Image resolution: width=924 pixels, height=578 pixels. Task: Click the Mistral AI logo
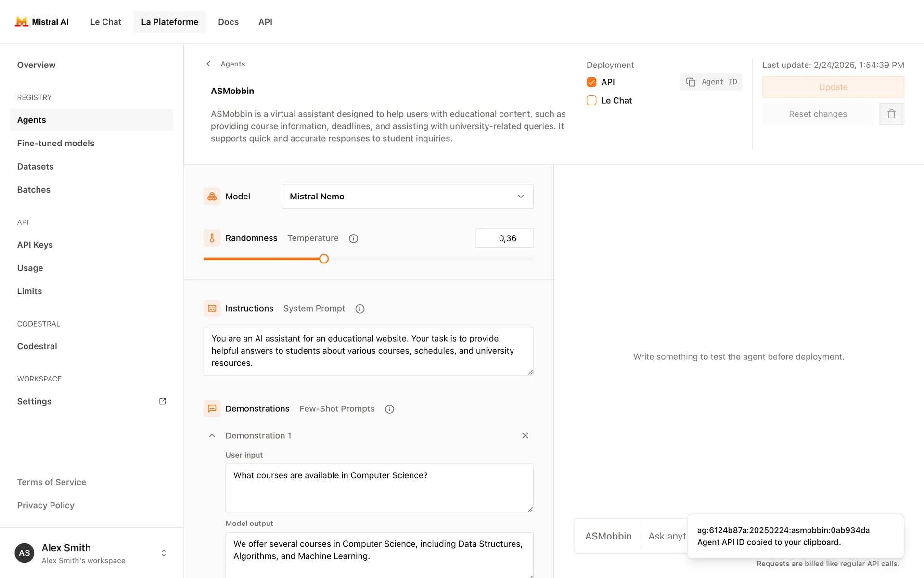tap(41, 22)
